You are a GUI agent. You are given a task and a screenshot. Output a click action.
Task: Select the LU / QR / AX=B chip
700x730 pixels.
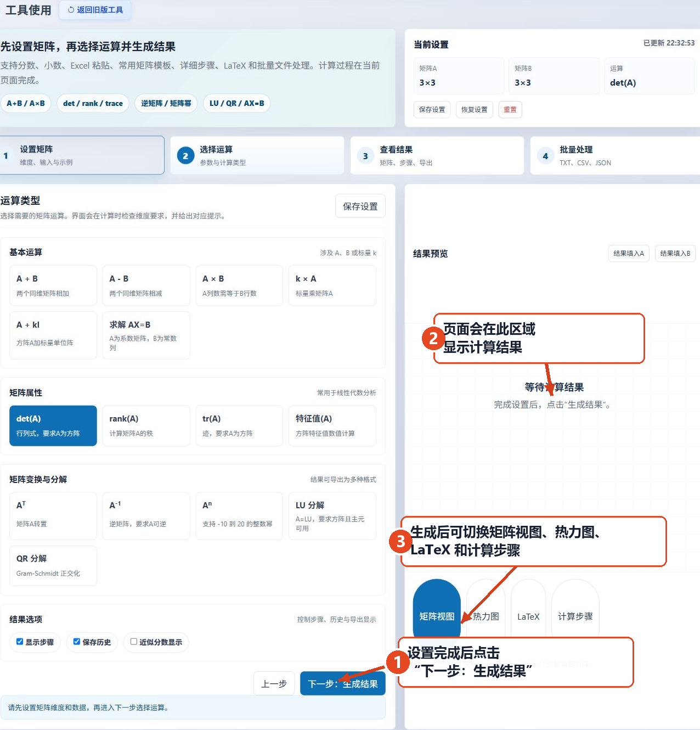pyautogui.click(x=236, y=103)
